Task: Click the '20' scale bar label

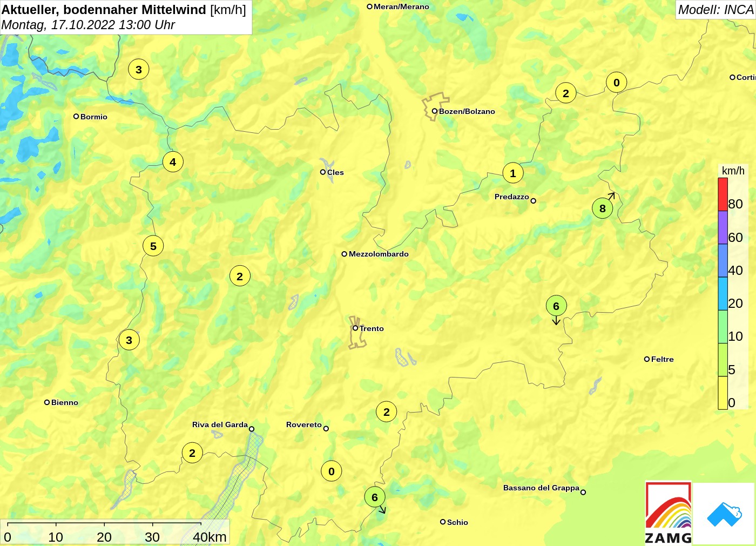Action: coord(104,537)
